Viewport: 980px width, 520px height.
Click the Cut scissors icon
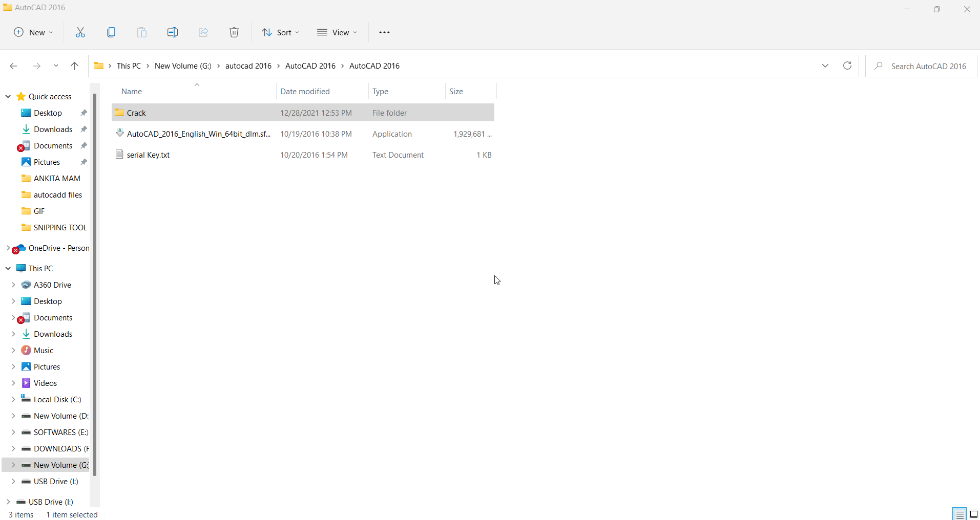click(x=80, y=32)
